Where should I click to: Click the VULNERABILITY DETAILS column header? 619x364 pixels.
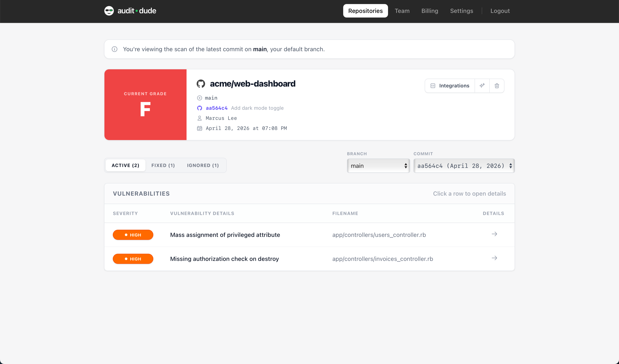coord(202,213)
